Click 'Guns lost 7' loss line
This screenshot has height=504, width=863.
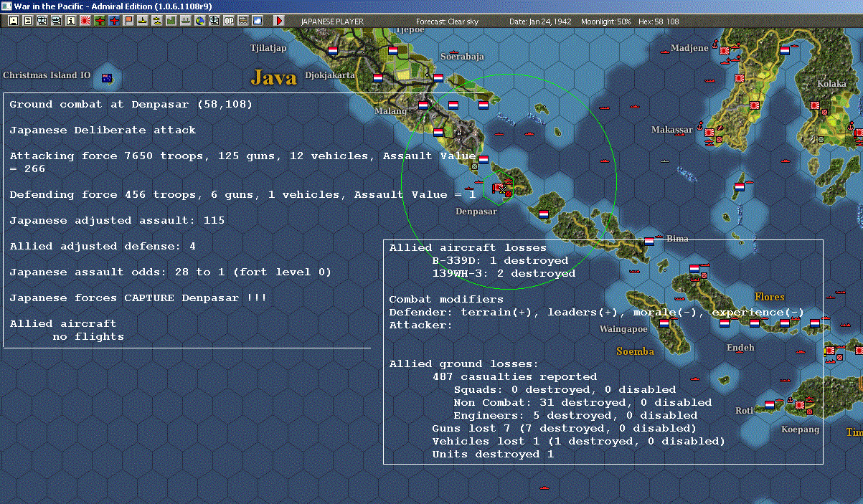point(565,429)
